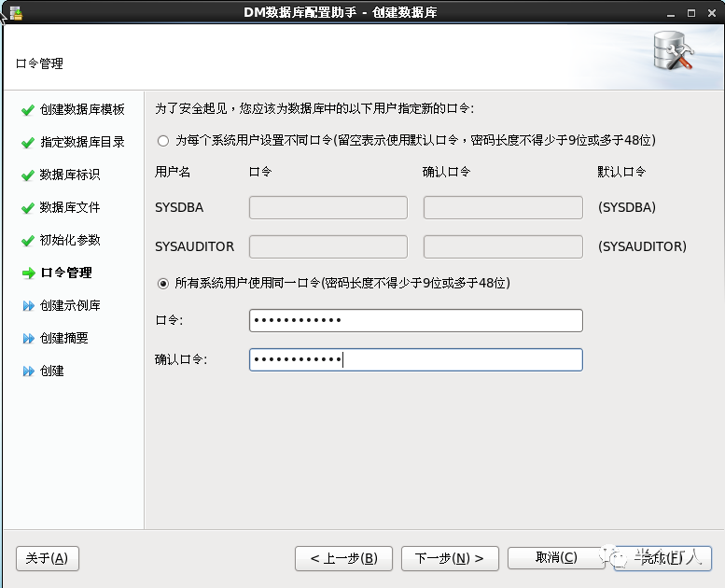Select 数据库文件 step in sidebar
This screenshot has width=725, height=588.
(x=70, y=208)
